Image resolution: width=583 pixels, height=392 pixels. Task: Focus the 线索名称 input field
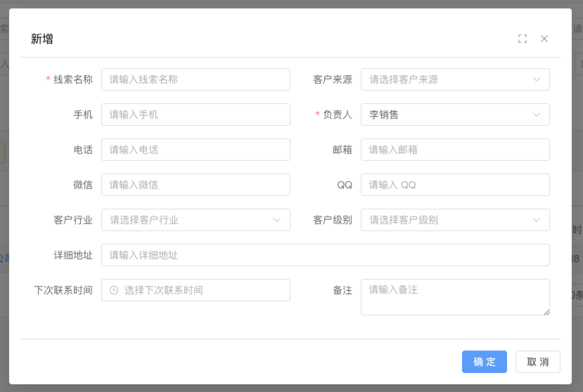[x=196, y=79]
